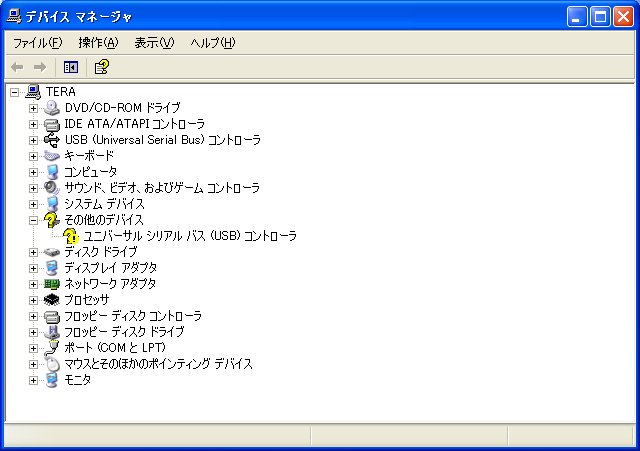Expand USB (Universal Serial Bus) コントローラ node

point(33,140)
